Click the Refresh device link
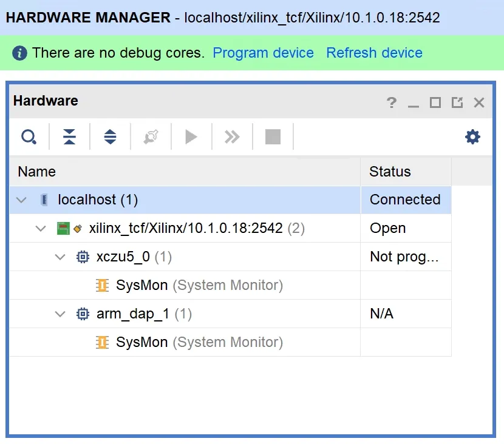This screenshot has height=444, width=504. click(374, 53)
